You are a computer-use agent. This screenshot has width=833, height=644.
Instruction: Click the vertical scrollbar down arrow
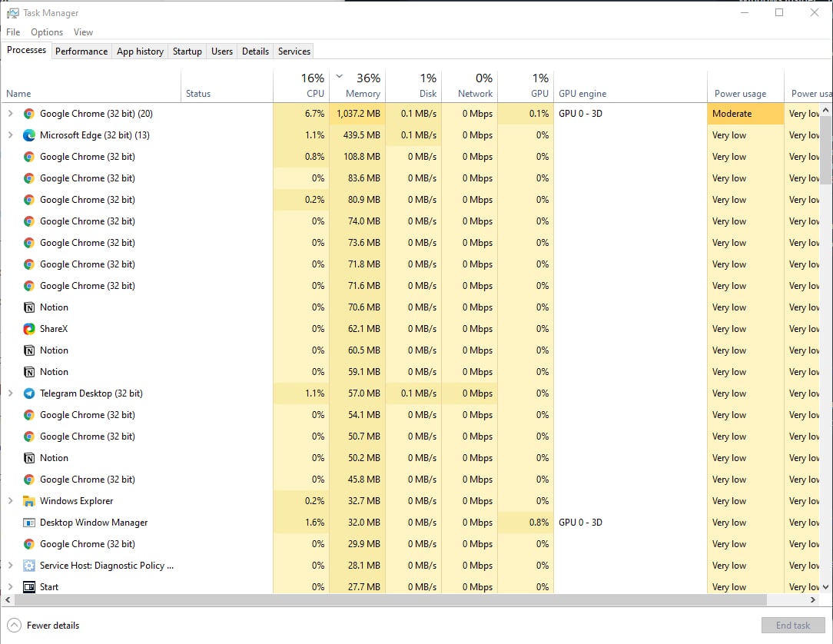pyautogui.click(x=825, y=587)
